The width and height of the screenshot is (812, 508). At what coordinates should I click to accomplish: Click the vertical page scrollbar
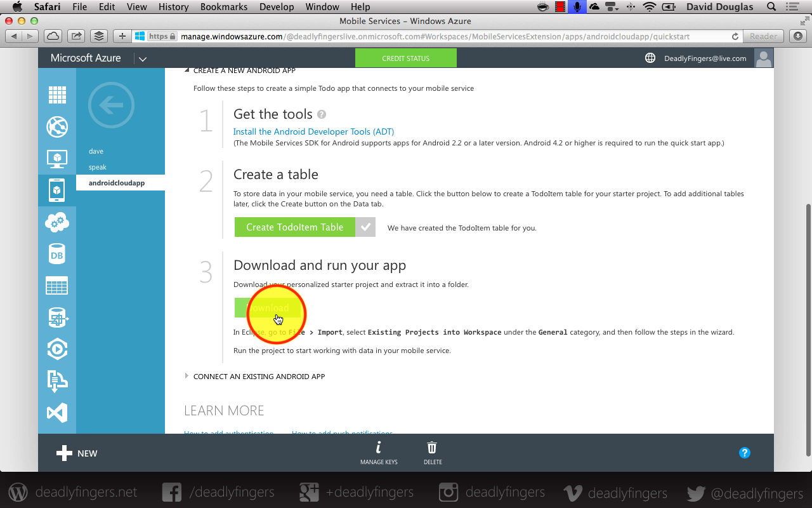[x=808, y=330]
